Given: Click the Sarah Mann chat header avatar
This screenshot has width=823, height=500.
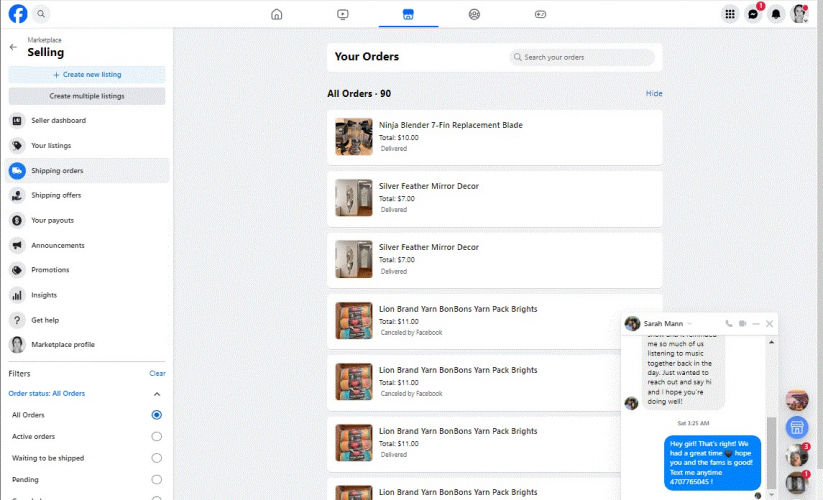Looking at the screenshot, I should point(632,324).
